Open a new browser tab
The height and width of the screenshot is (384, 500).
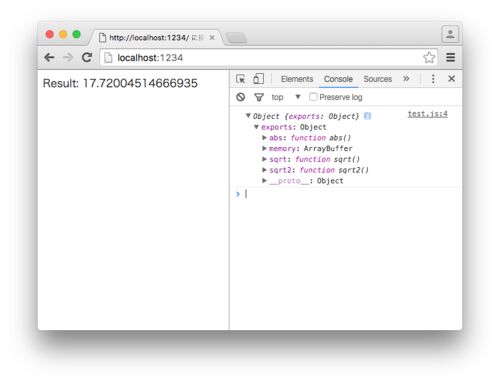236,38
